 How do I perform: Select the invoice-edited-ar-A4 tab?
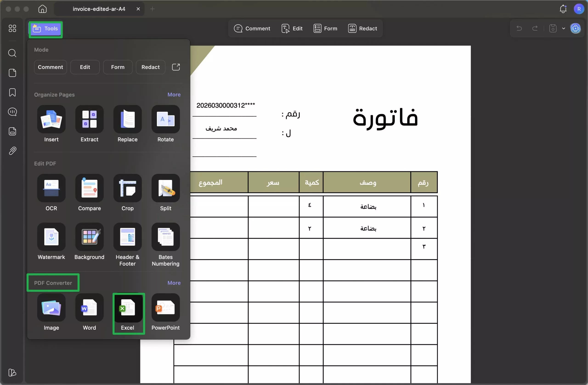(99, 9)
